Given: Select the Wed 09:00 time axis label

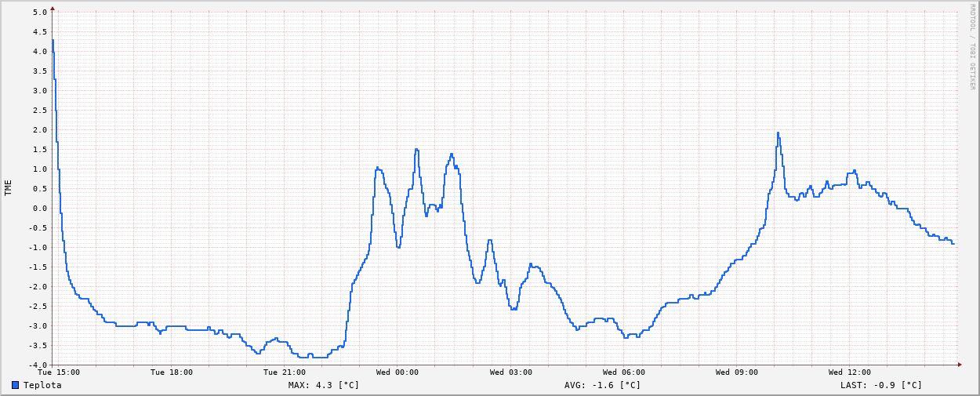Looking at the screenshot, I should tap(737, 372).
